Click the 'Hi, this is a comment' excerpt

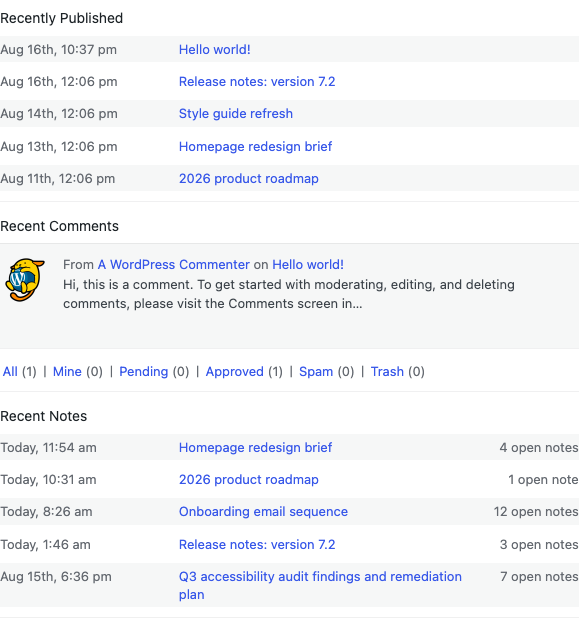click(x=289, y=294)
